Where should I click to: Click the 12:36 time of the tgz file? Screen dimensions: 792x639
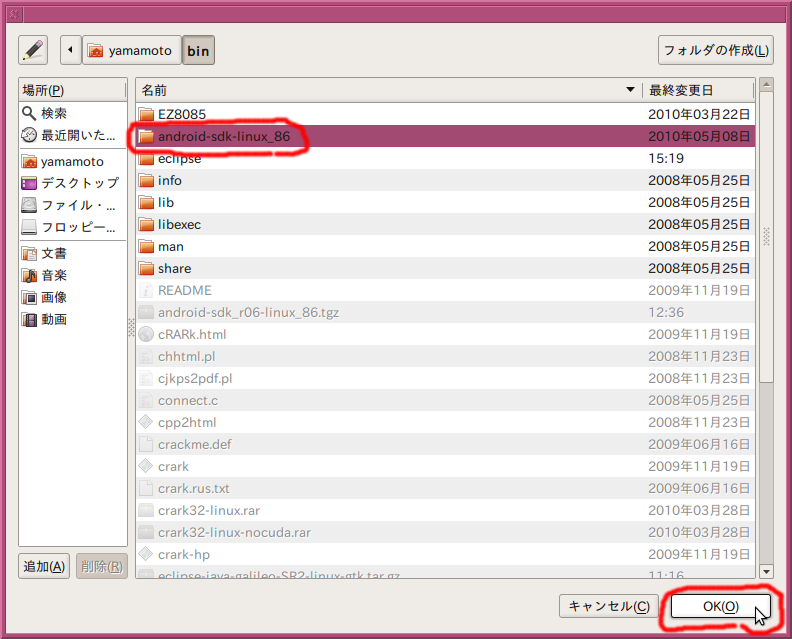pos(666,312)
